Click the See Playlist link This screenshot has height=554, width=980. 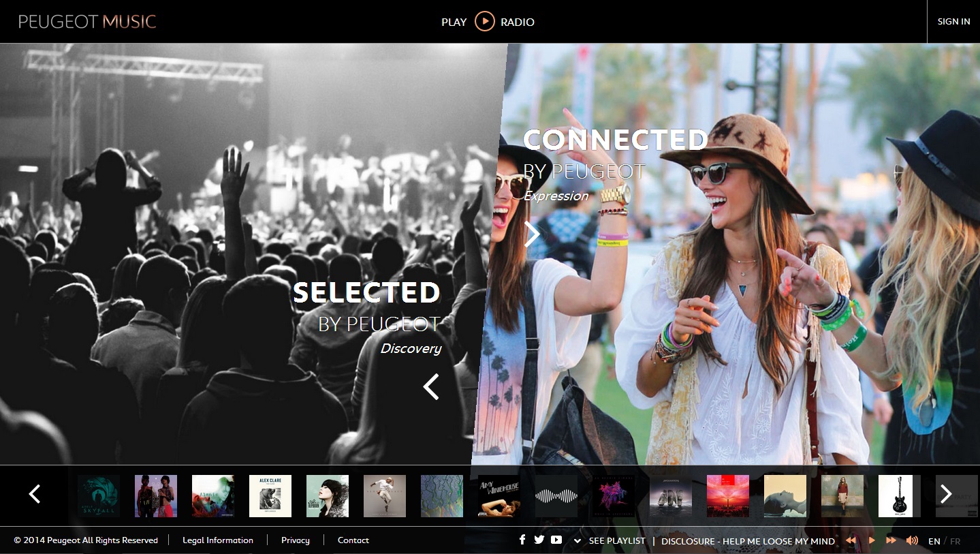(x=617, y=541)
